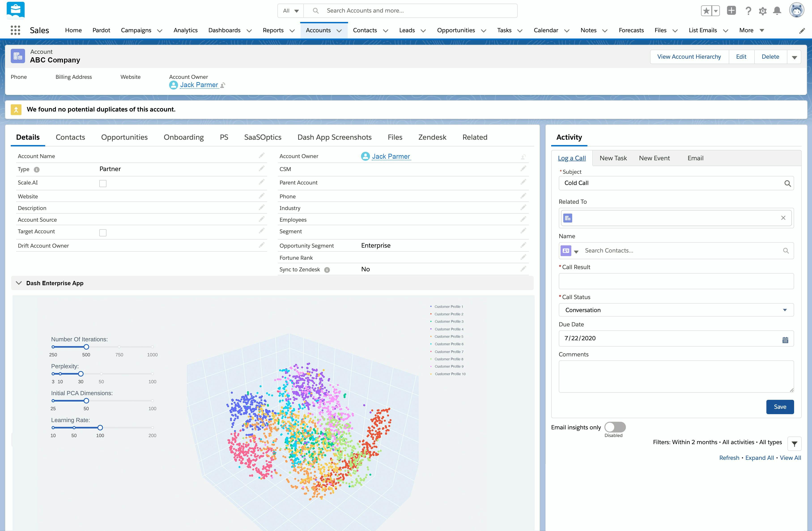The height and width of the screenshot is (531, 812).
Task: Open global actions with the plus icon
Action: pyautogui.click(x=731, y=11)
